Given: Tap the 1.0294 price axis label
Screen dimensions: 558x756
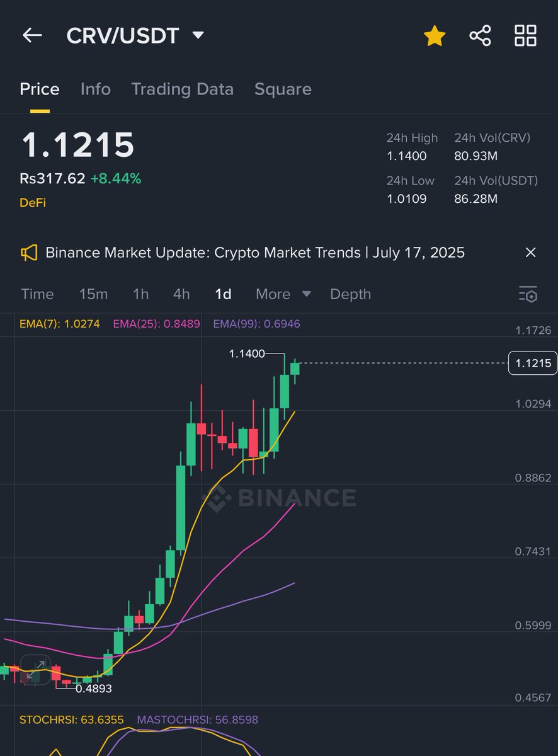Looking at the screenshot, I should coord(533,404).
